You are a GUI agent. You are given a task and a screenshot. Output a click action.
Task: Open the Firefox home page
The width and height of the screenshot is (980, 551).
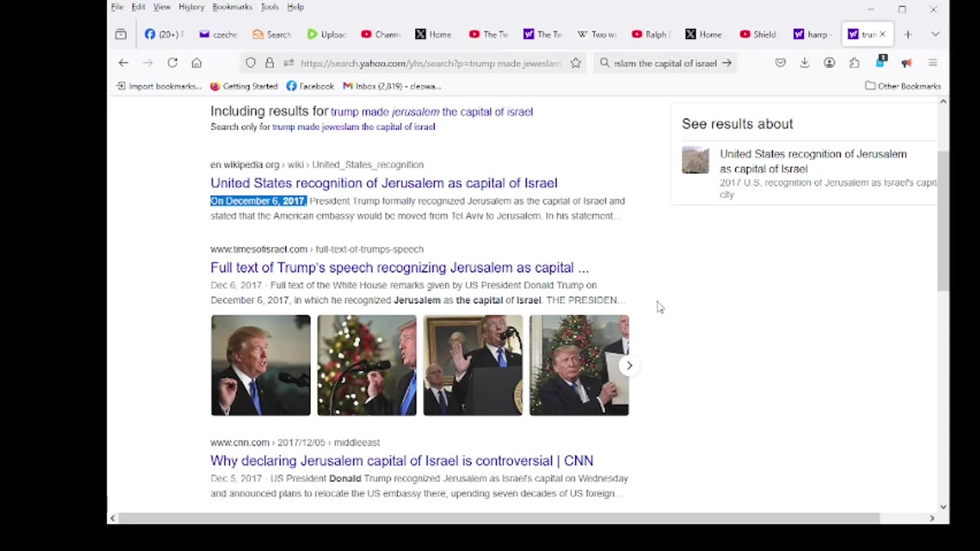[x=197, y=63]
